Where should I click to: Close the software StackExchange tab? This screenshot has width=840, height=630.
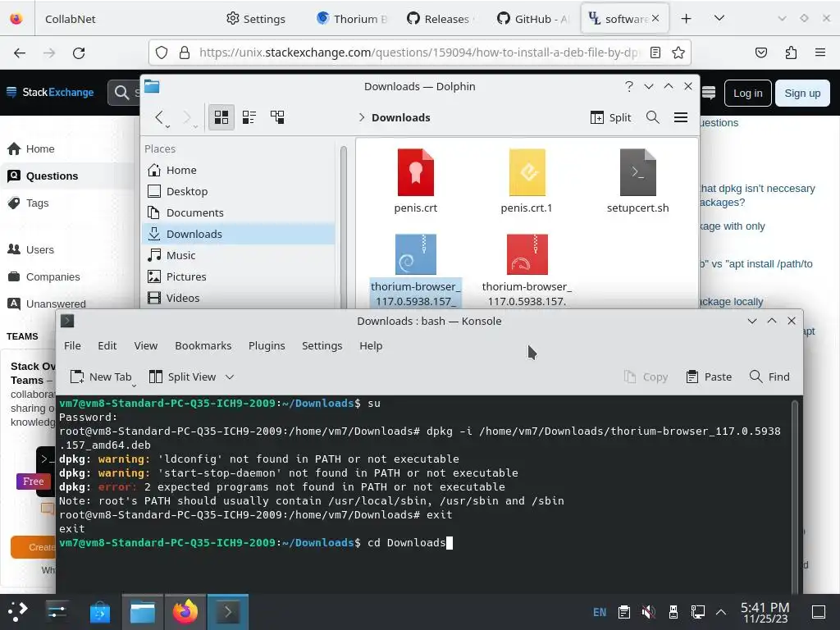[655, 19]
